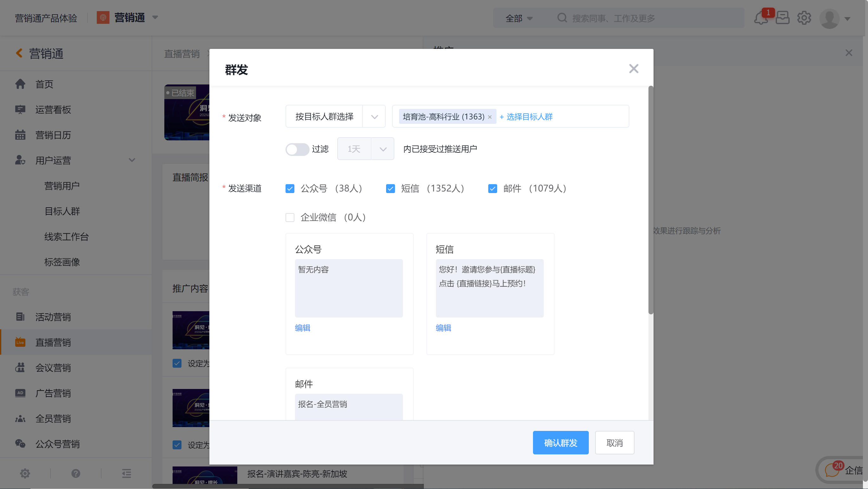Open the notification bell with badge
This screenshot has height=489, width=868.
click(x=761, y=17)
